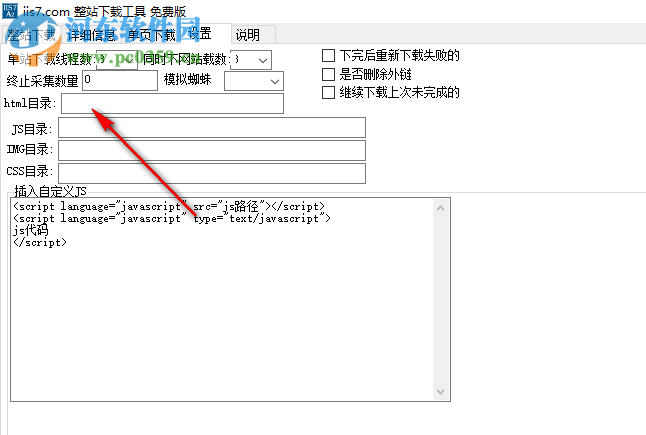Viewport: 646px width, 435px height.
Task: Click the iis7 app icon in title bar
Action: [10, 11]
